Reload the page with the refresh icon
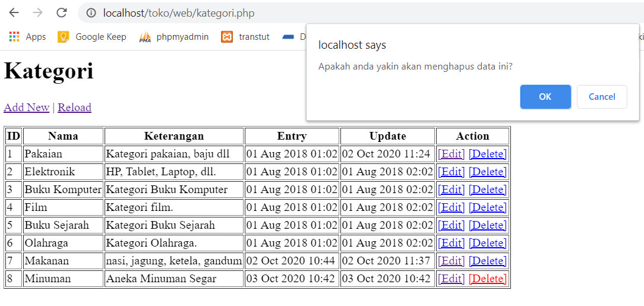This screenshot has height=306, width=644. (62, 13)
